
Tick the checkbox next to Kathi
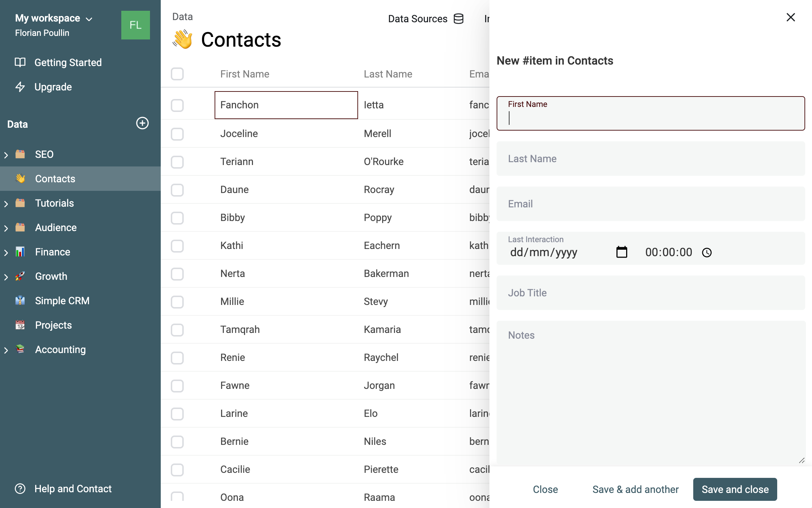(x=177, y=246)
